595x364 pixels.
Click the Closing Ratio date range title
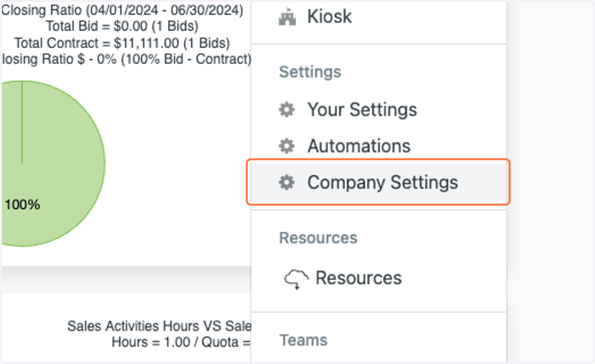pyautogui.click(x=122, y=9)
